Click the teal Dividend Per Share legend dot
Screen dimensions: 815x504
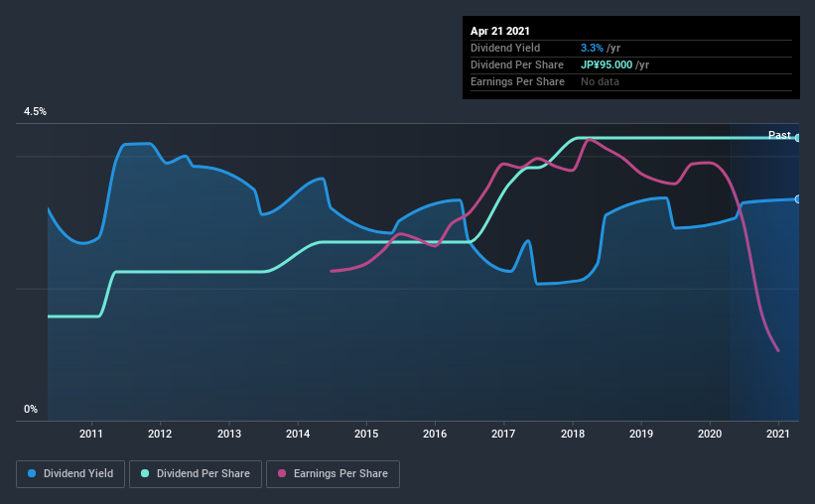coord(145,473)
